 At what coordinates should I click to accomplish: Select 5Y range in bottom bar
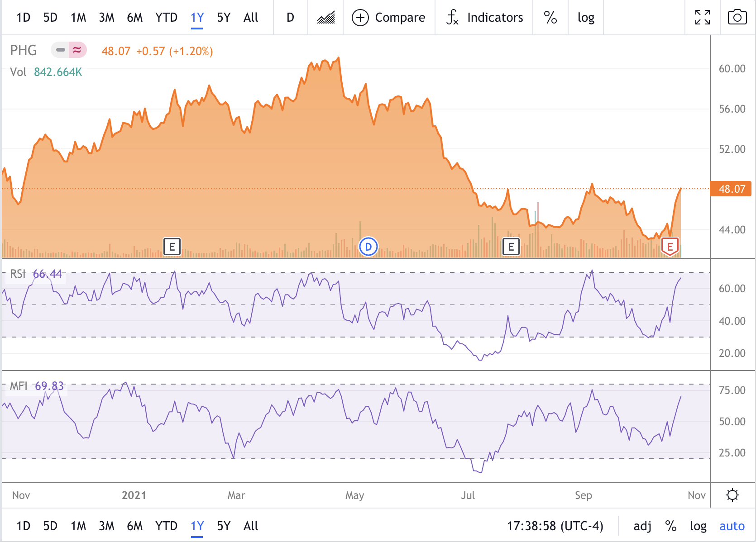point(224,526)
